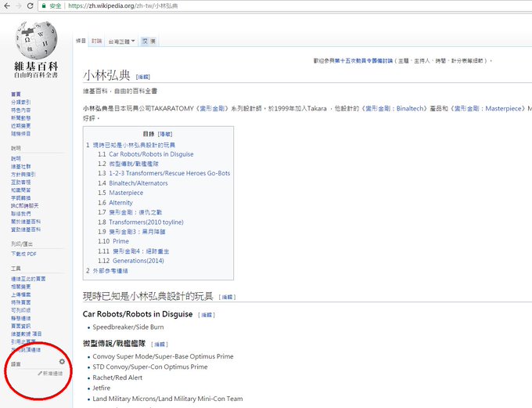Edit the Car Robots/Robots in Disguise section
Viewport: 532px width, 408px height.
(x=207, y=315)
